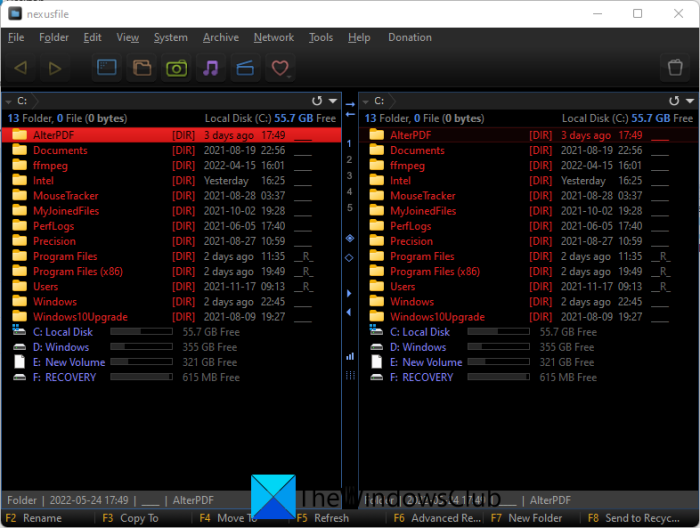Click the outlined diamond icon in center divider
The image size is (700, 528).
click(350, 258)
